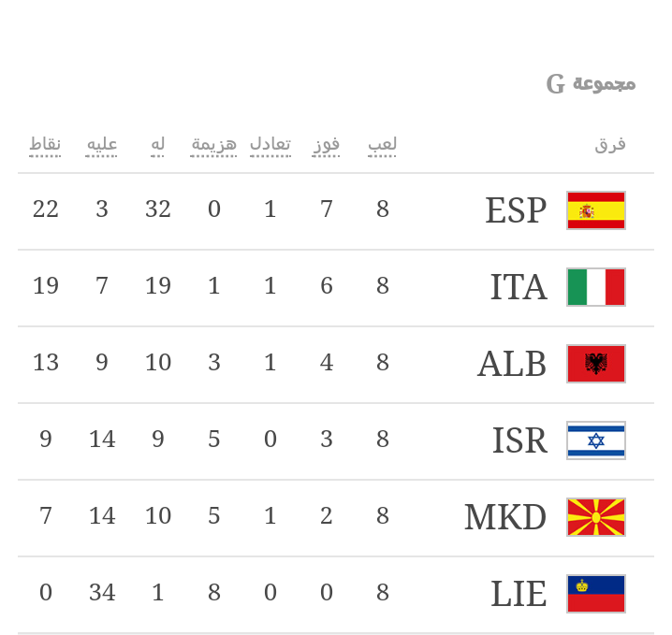The width and height of the screenshot is (672, 635).
Task: Click the نقاط points column header
Action: [45, 144]
